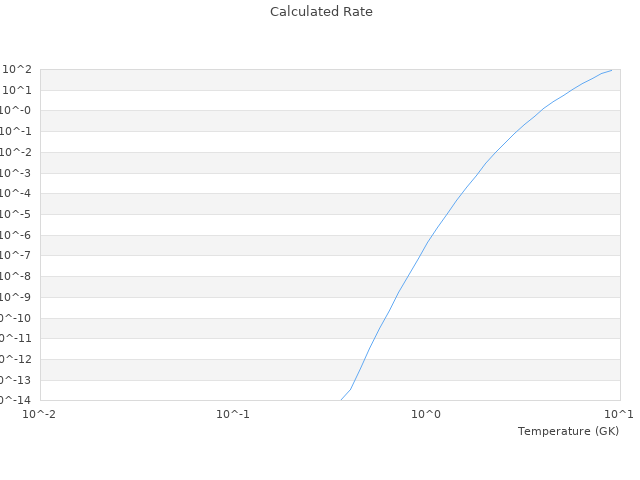Viewport: 640px width, 480px height.
Task: Click the 10^-1 y-axis tick label
Action: [x=17, y=131]
